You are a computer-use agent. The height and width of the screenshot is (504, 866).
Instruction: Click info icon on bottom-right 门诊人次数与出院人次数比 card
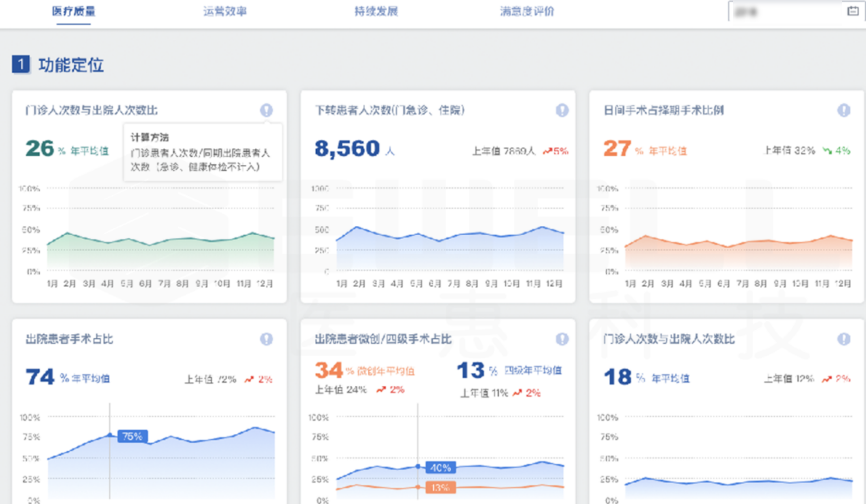point(844,339)
